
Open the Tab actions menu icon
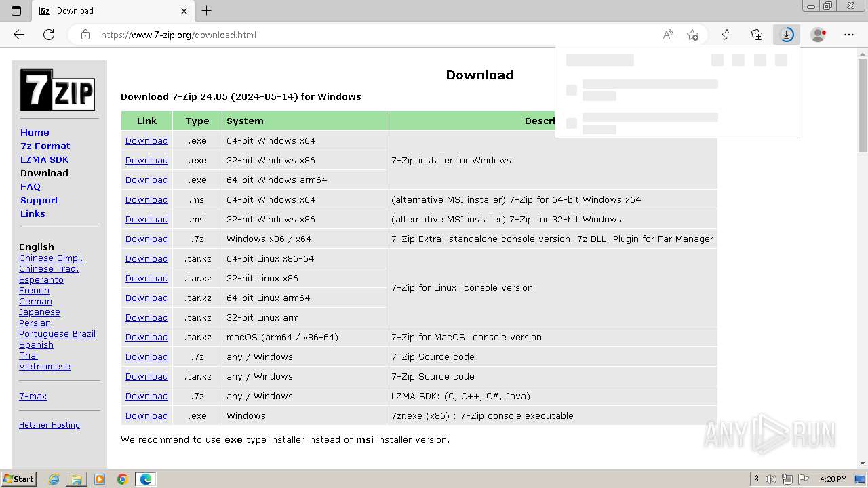click(x=16, y=11)
